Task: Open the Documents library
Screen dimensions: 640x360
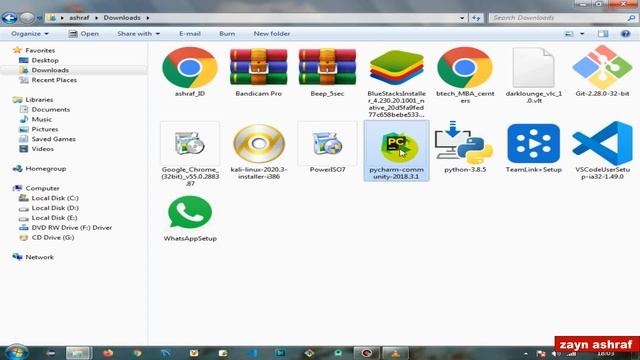Action: click(51, 109)
